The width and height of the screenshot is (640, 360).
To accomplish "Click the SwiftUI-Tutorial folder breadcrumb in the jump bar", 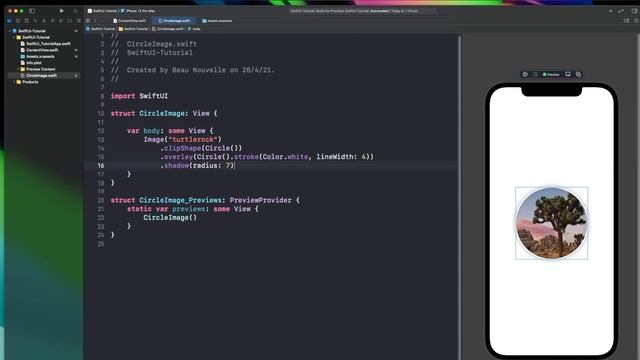I will click(133, 29).
